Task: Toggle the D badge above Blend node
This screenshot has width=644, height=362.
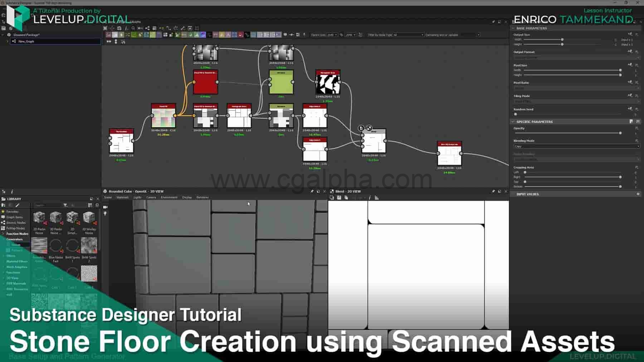Action: click(x=361, y=128)
